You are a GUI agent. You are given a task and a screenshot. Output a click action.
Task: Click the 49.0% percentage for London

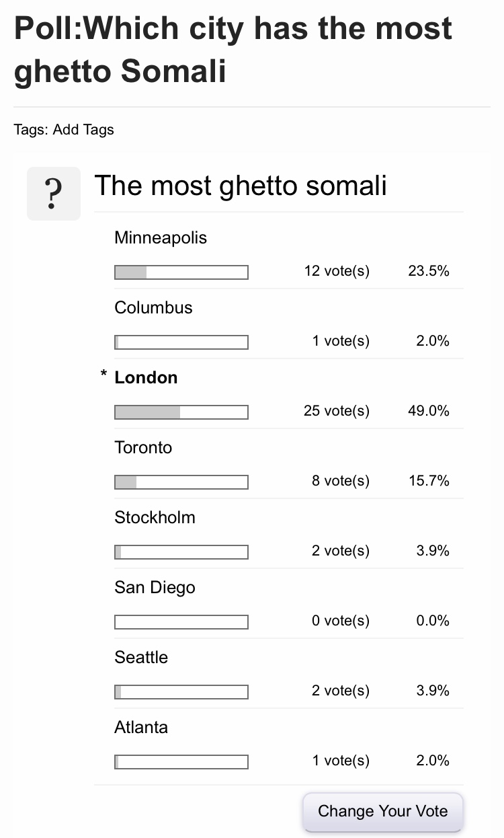(429, 411)
